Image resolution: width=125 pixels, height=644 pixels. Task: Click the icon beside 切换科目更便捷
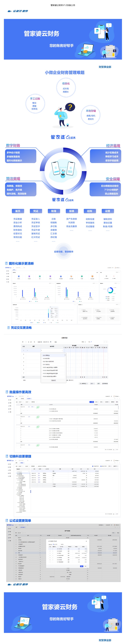coord(7,456)
